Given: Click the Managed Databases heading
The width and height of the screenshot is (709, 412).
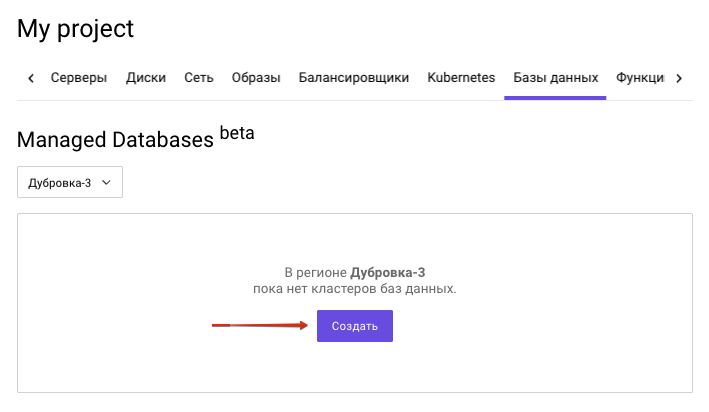Looking at the screenshot, I should pyautogui.click(x=115, y=140).
